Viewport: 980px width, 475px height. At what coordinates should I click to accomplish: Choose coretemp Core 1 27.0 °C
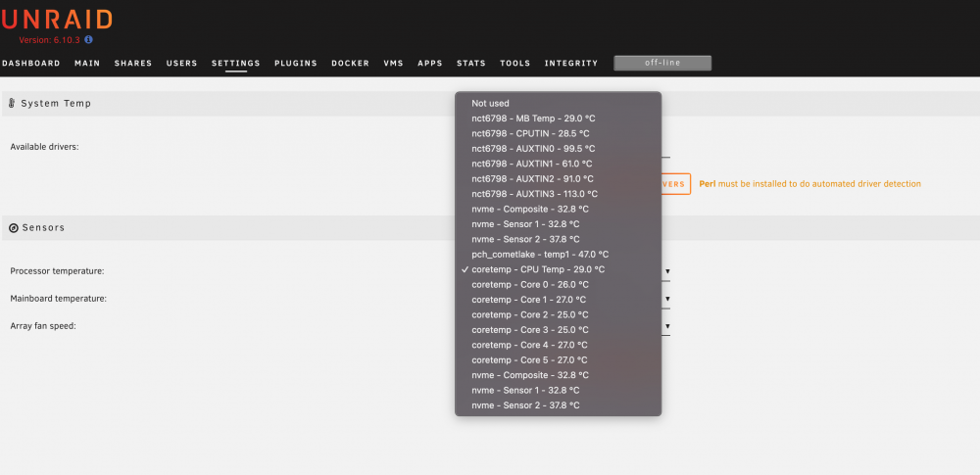click(558, 300)
